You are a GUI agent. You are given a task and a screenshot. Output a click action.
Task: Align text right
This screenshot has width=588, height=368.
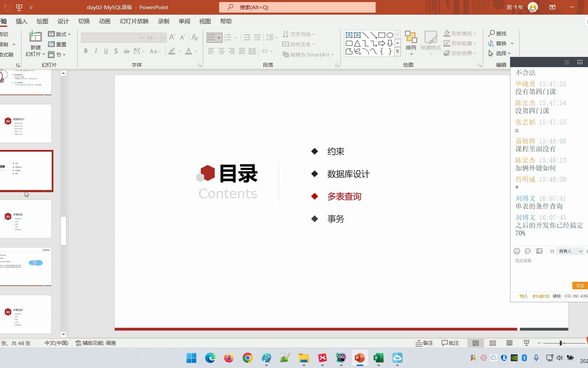point(232,51)
